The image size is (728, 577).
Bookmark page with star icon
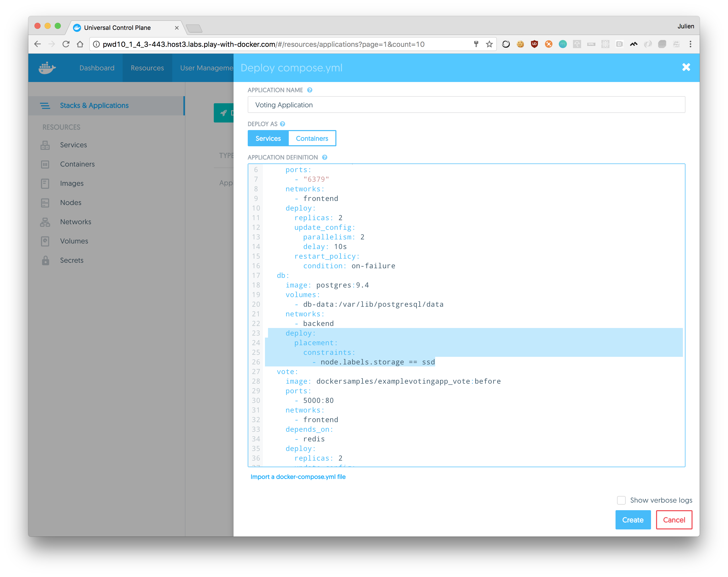pos(489,44)
